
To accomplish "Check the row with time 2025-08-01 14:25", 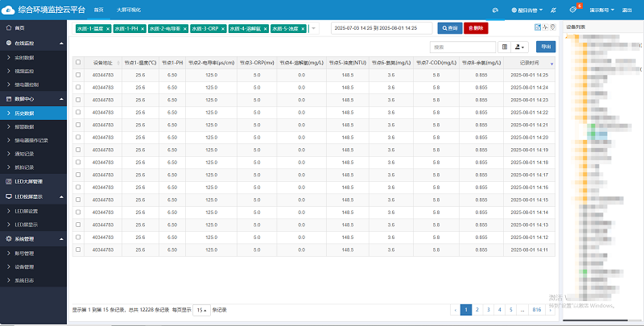I will point(78,75).
